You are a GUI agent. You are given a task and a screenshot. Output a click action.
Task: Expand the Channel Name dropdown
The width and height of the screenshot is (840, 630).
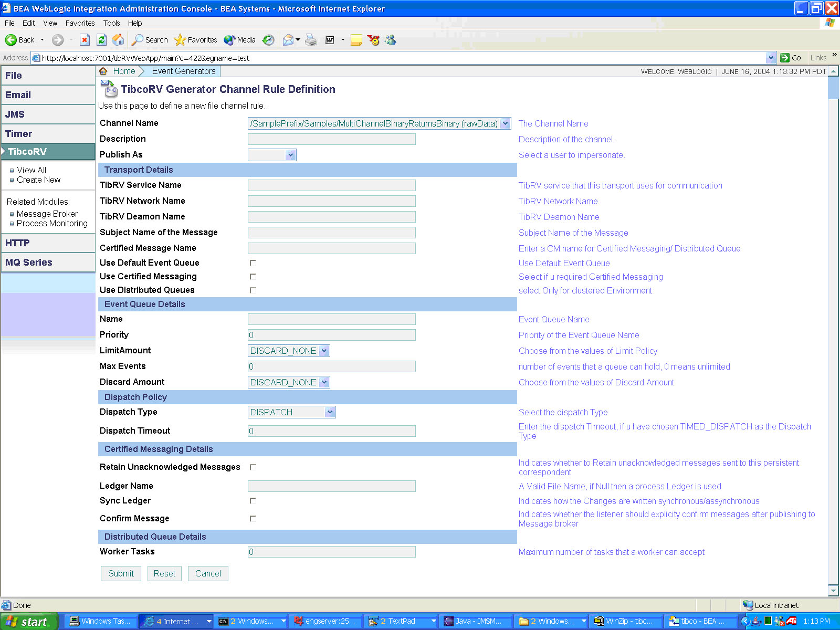click(505, 123)
